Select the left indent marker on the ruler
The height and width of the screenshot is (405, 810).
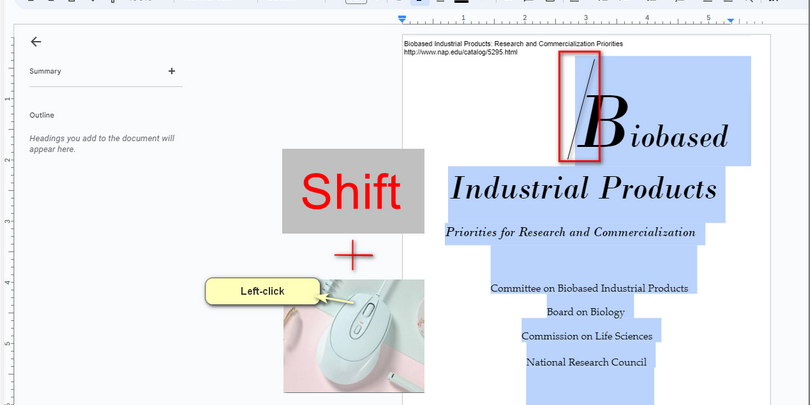pyautogui.click(x=402, y=20)
